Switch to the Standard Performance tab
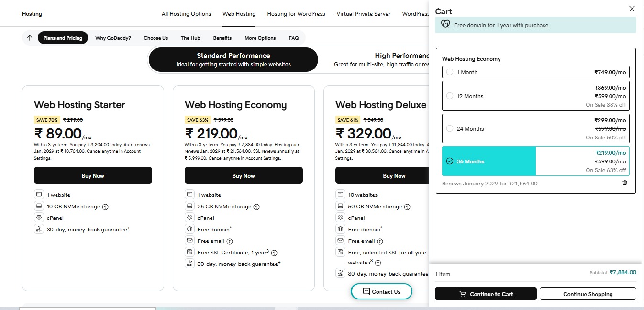The width and height of the screenshot is (644, 310). tap(233, 59)
